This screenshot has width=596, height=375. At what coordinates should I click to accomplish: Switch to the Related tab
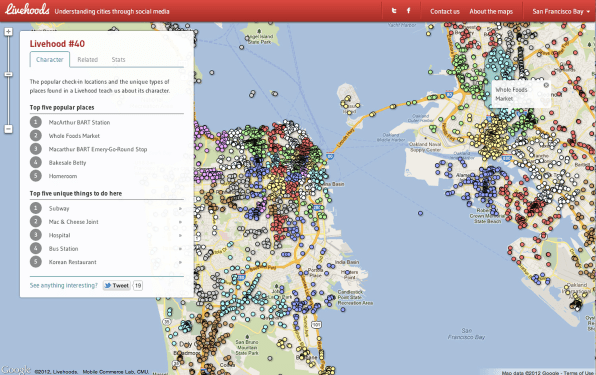click(88, 60)
